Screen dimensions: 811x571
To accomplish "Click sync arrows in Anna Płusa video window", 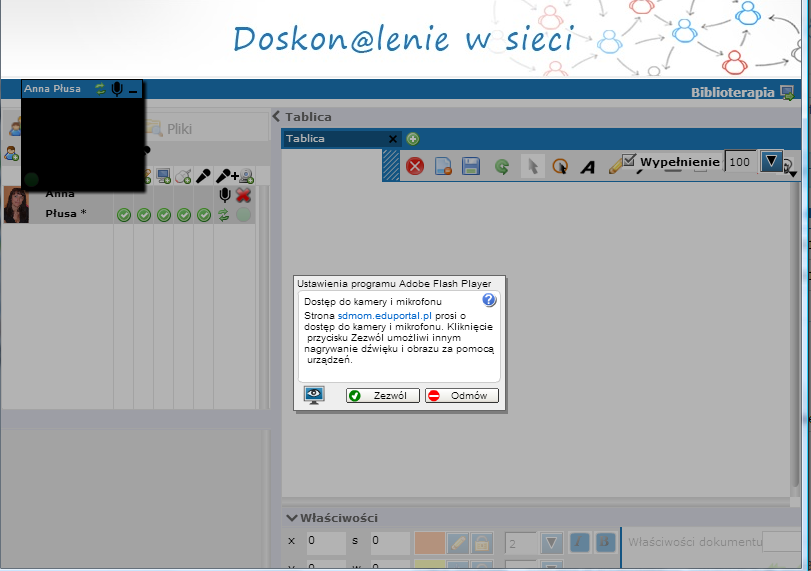I will click(x=100, y=88).
